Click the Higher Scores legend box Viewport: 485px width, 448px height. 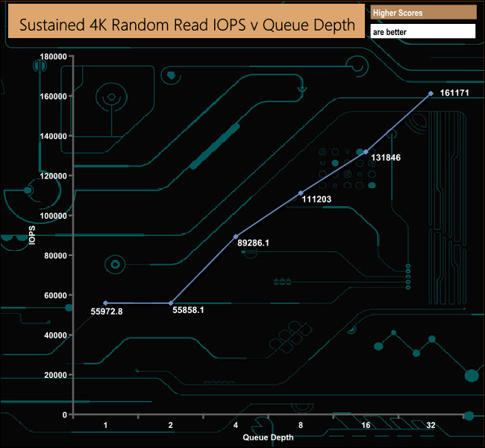click(x=423, y=13)
